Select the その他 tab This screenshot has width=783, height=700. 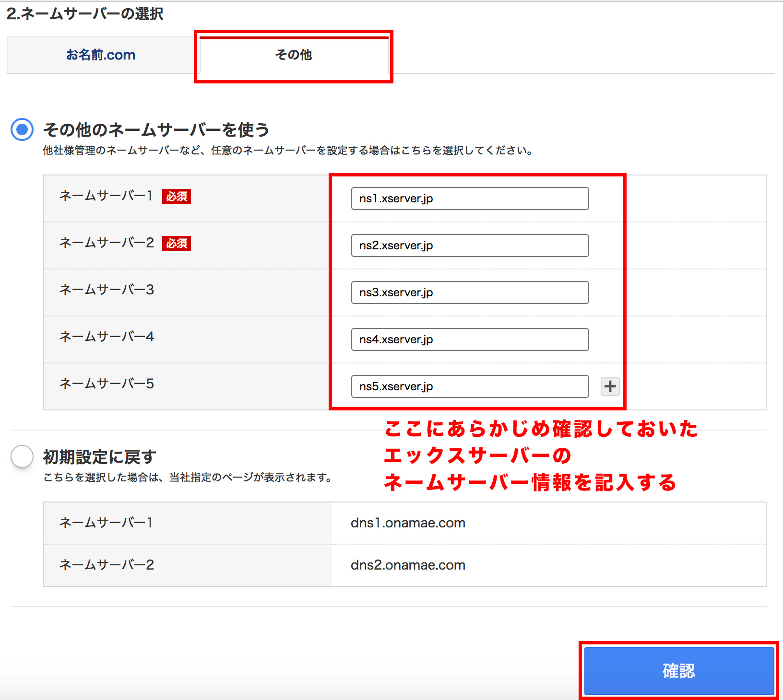point(294,55)
